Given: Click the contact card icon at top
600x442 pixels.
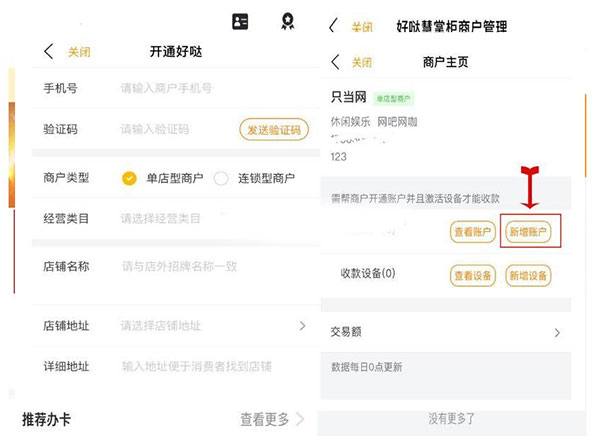Looking at the screenshot, I should [240, 20].
